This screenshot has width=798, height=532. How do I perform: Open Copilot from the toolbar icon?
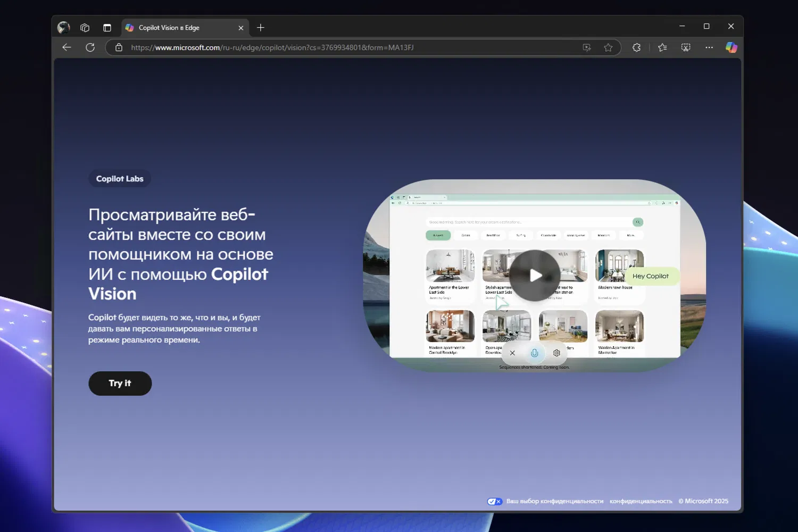click(x=731, y=47)
